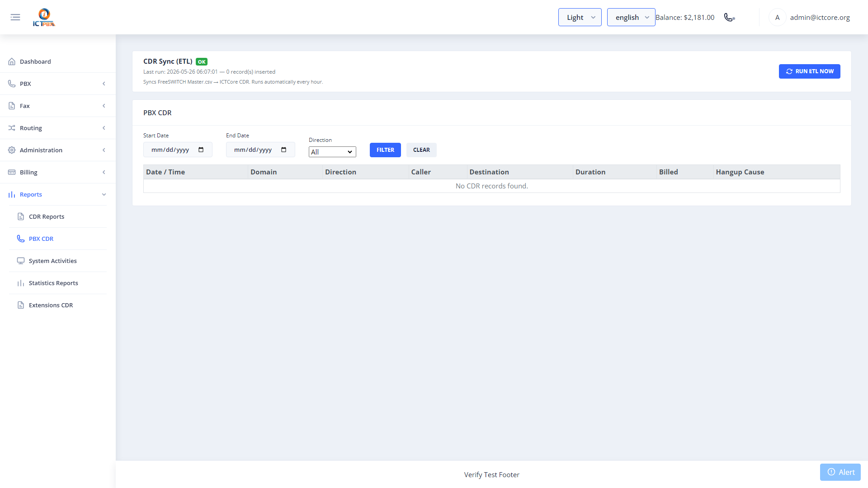Image resolution: width=868 pixels, height=488 pixels.
Task: Click the Alert button
Action: pyautogui.click(x=840, y=472)
